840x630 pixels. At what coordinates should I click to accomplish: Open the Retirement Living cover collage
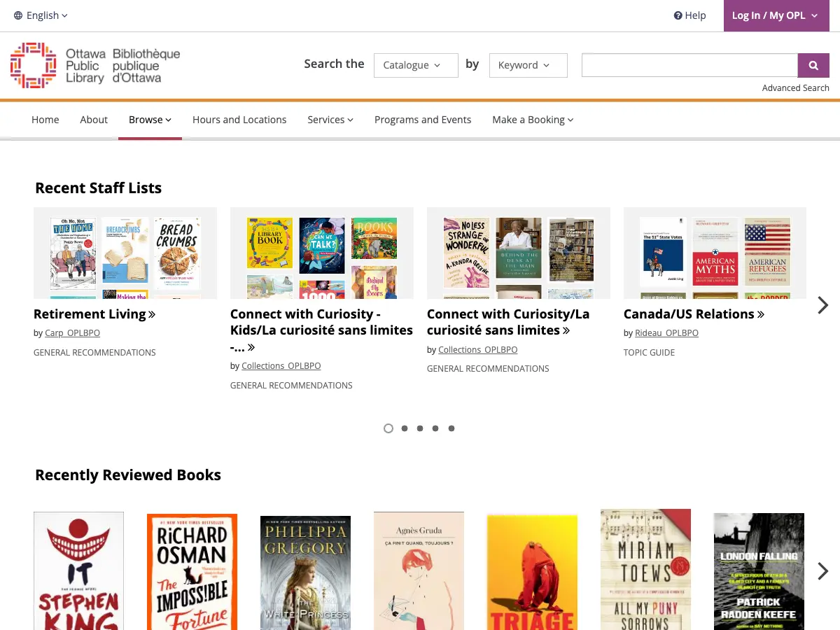click(x=125, y=253)
